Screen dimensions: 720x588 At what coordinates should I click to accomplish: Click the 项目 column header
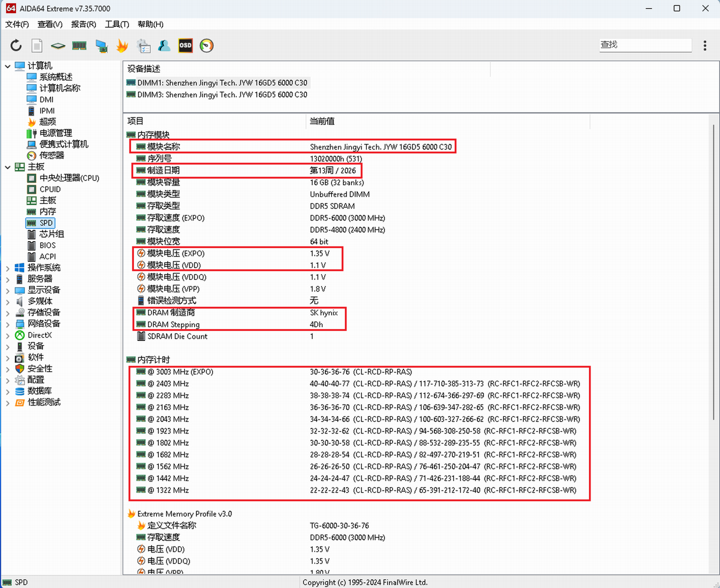(x=214, y=121)
